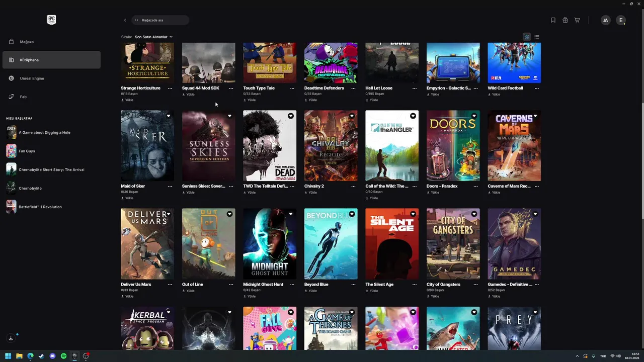Click Yükle under Doors - Paradox
This screenshot has width=644, height=362.
click(433, 193)
